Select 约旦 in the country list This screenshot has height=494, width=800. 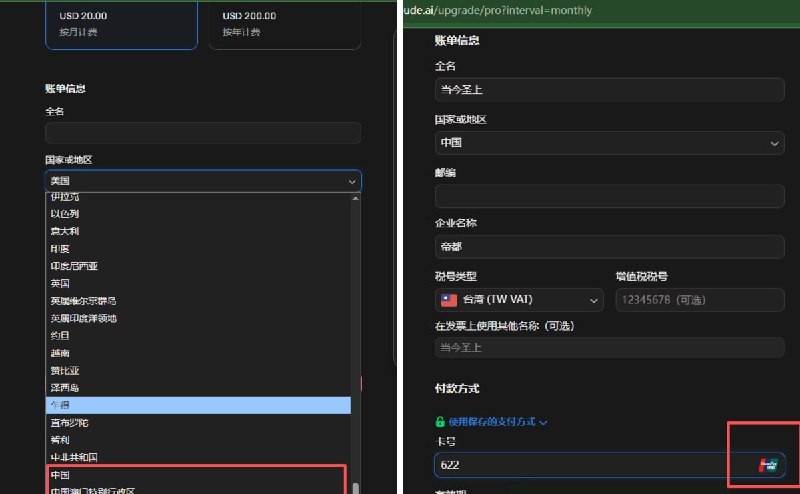pos(198,335)
